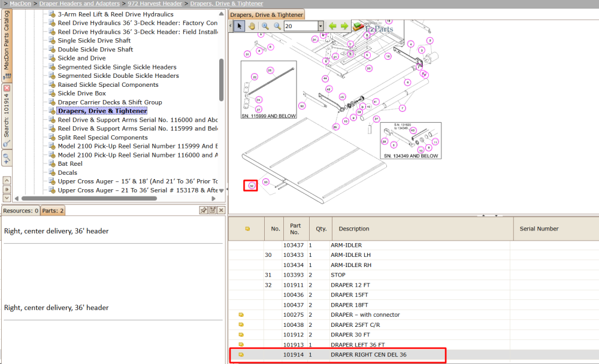
Task: Select part row 101911 DRAPER 12 FT
Action: 413,285
